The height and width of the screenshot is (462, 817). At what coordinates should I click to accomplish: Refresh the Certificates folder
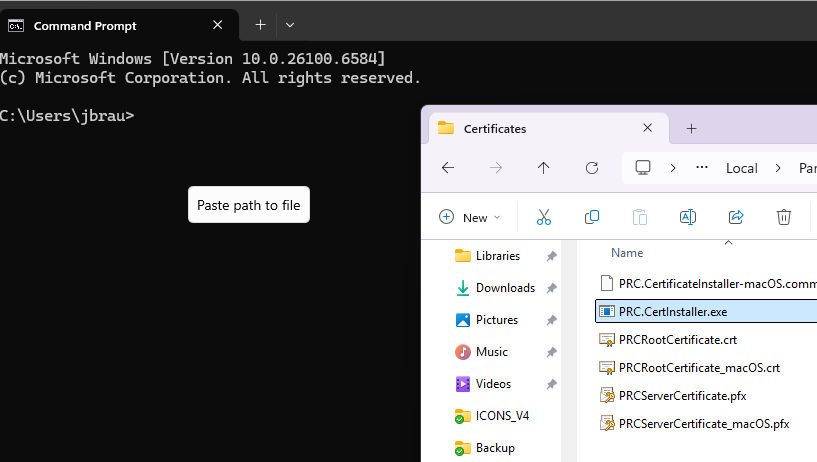(592, 168)
